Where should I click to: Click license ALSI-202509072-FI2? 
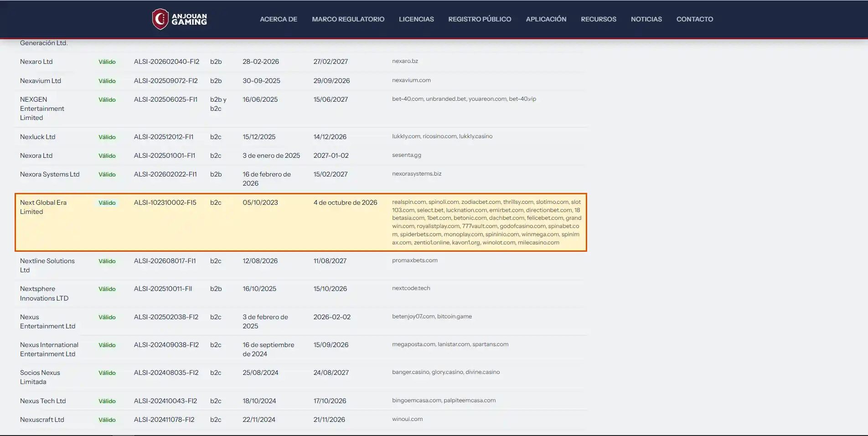(166, 81)
